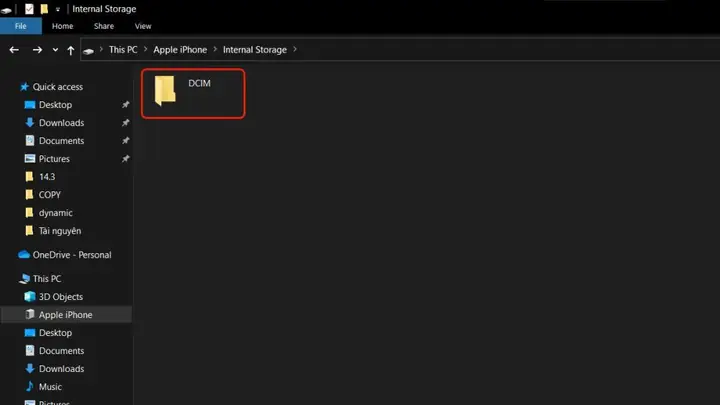
Task: Click the pin icon beside Quick access Downloads
Action: (x=125, y=123)
